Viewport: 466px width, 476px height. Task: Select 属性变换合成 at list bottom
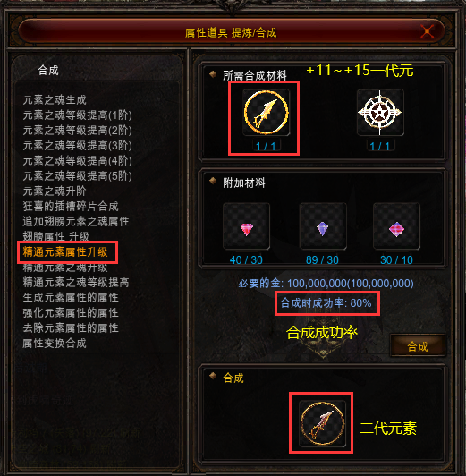click(x=55, y=344)
